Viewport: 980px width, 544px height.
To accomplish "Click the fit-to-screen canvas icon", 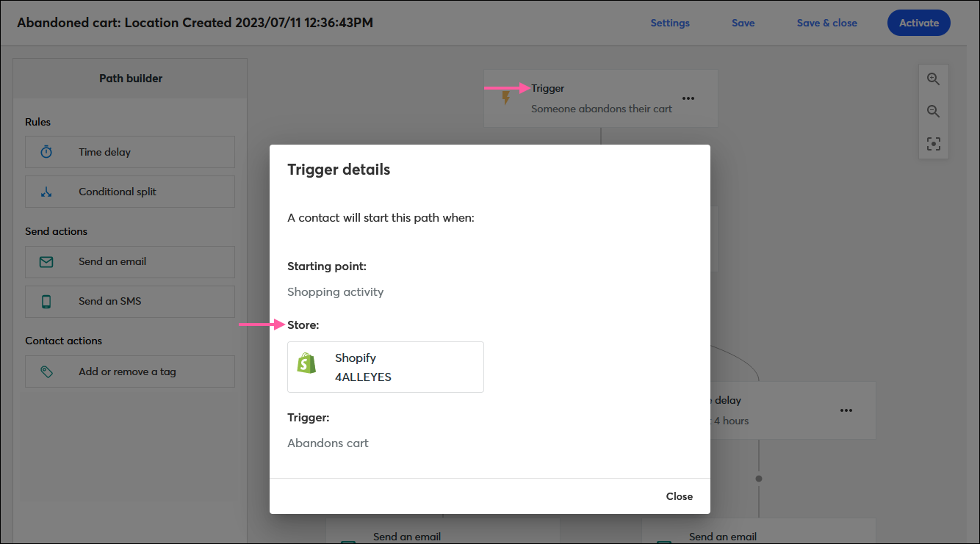I will pos(933,144).
